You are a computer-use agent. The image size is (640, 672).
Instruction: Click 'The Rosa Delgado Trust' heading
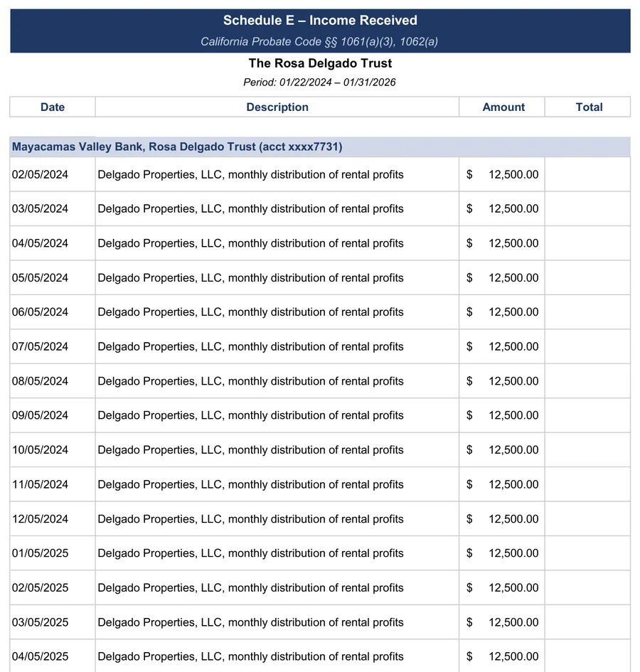pos(320,63)
